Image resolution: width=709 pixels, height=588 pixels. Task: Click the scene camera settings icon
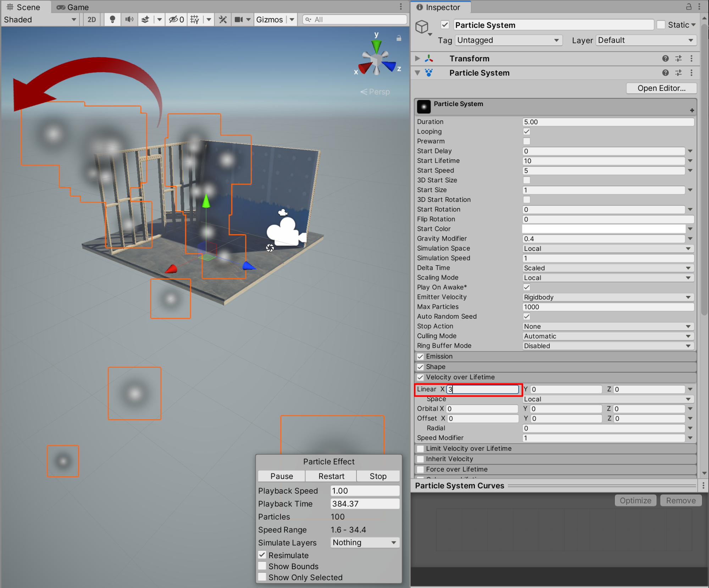coord(239,20)
